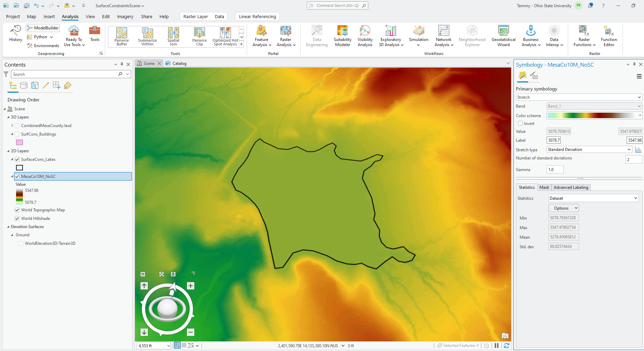
Task: Open the stretch histogram icon
Action: [638, 150]
